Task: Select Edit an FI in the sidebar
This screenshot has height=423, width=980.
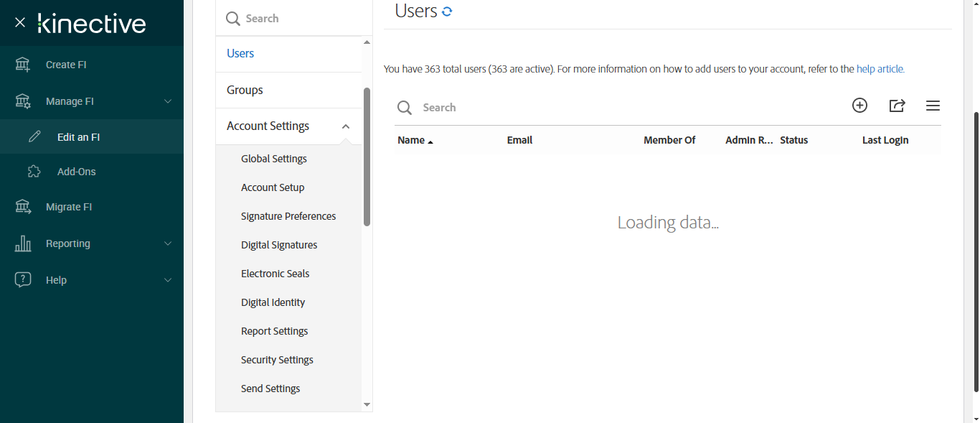Action: point(78,136)
